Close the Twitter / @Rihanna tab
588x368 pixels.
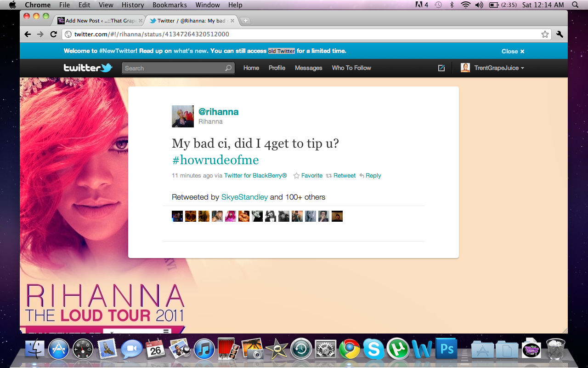pos(232,21)
